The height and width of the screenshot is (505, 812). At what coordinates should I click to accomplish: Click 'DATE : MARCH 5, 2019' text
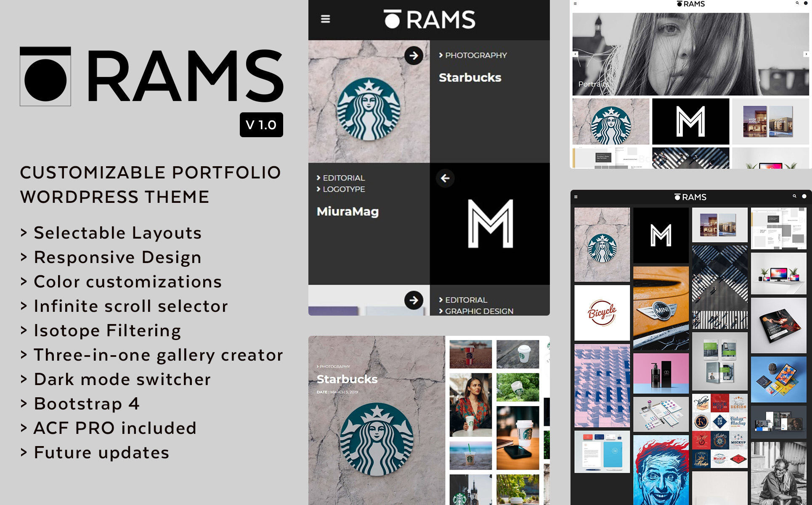tap(337, 392)
